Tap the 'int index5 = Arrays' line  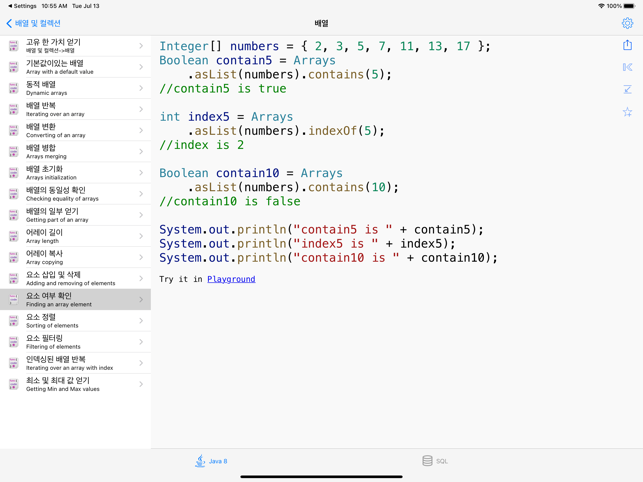click(x=226, y=117)
